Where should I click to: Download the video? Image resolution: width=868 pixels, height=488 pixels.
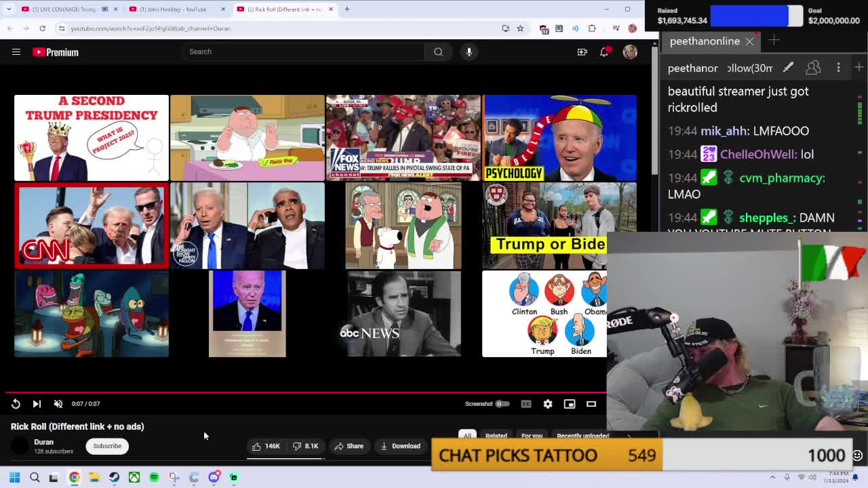click(401, 446)
